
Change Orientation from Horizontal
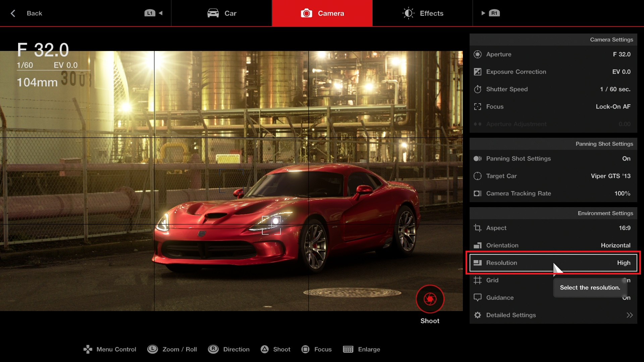(615, 245)
